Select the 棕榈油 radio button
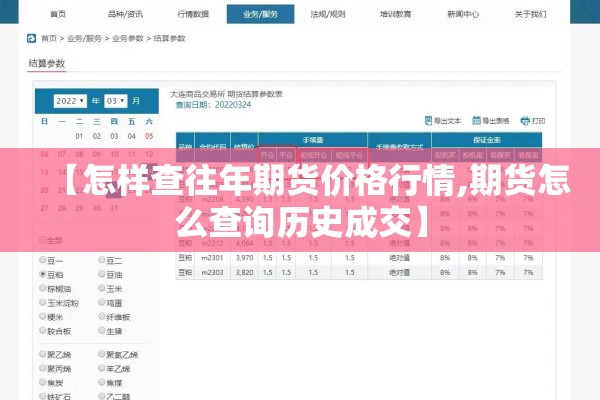The width and height of the screenshot is (600, 400). tap(43, 288)
